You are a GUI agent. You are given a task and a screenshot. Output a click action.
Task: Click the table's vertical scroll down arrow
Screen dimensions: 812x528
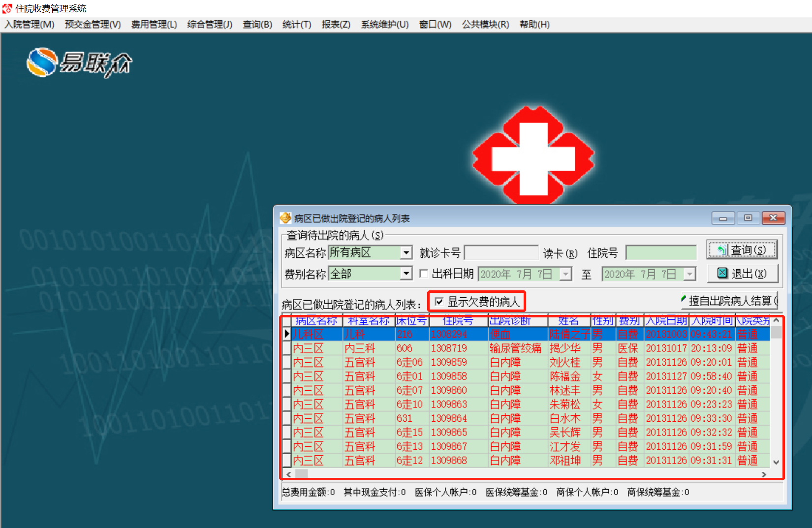[x=776, y=462]
